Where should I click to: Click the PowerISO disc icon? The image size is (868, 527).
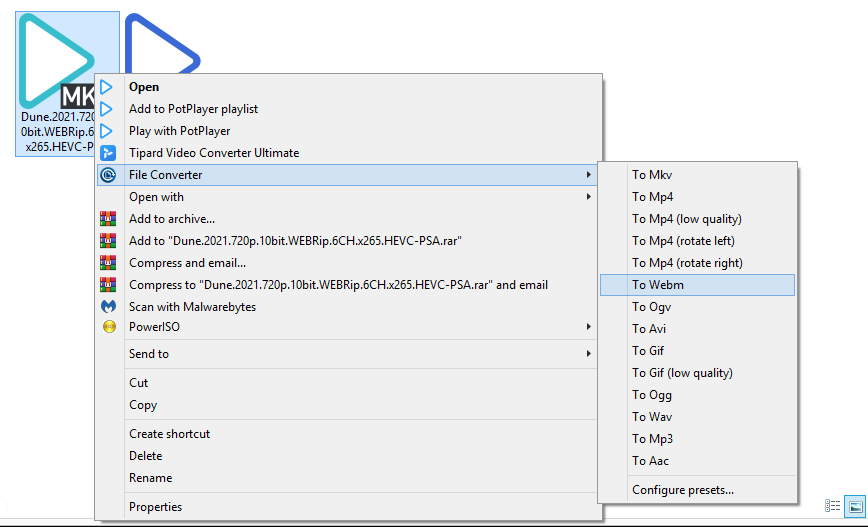coord(107,327)
